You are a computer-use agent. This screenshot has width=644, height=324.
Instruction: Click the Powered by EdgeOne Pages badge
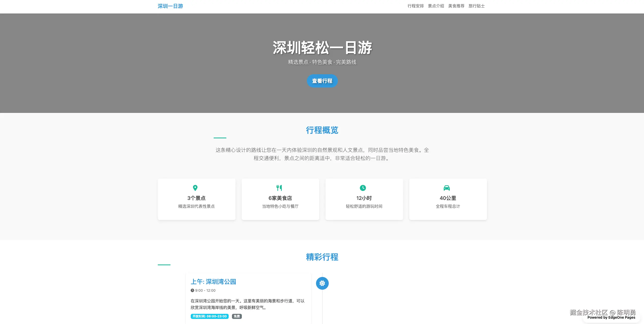611,317
